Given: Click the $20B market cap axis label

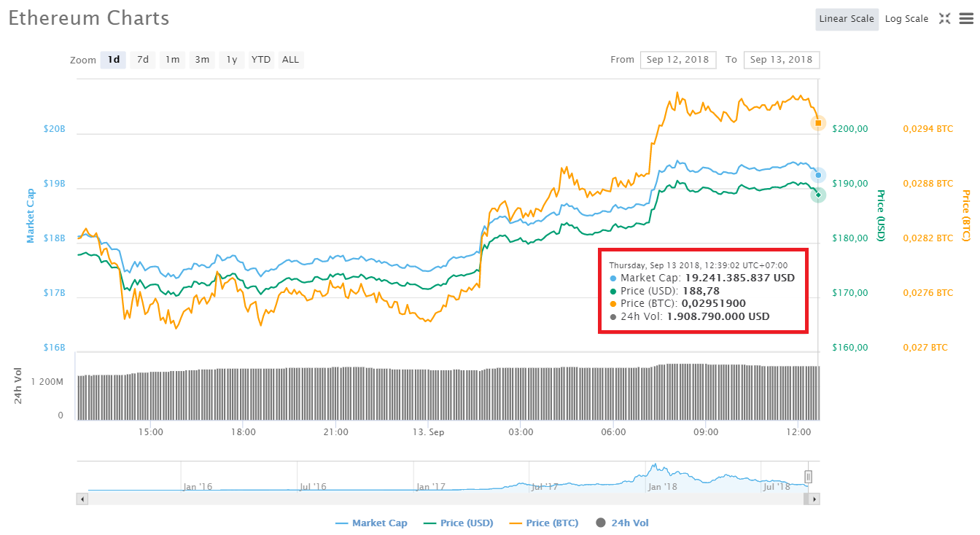Looking at the screenshot, I should [x=55, y=129].
